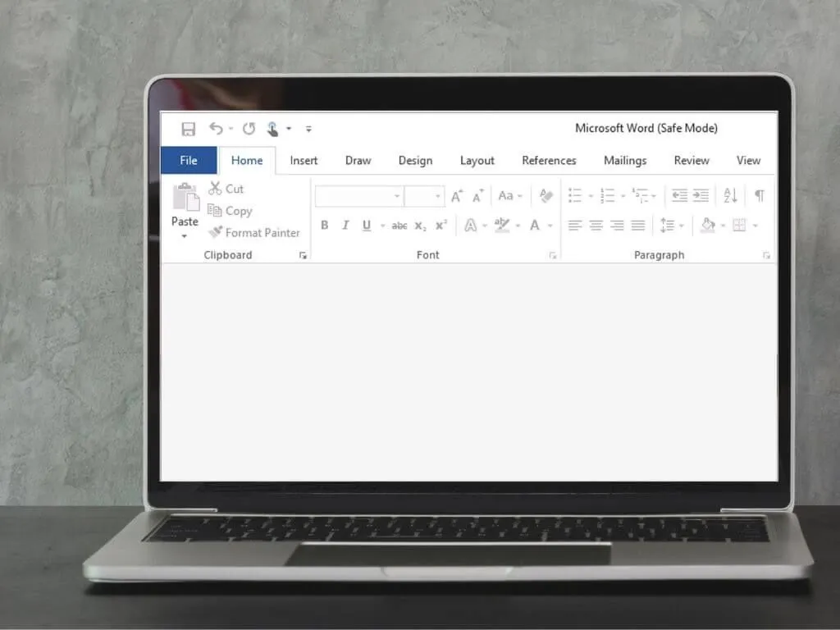Open the font name dropdown arrow

tap(397, 196)
